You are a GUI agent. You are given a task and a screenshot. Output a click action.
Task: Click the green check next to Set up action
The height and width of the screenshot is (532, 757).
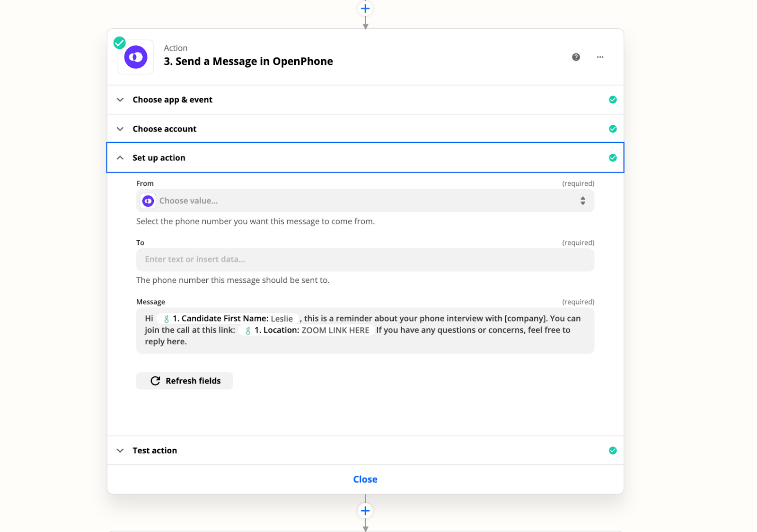pyautogui.click(x=613, y=158)
